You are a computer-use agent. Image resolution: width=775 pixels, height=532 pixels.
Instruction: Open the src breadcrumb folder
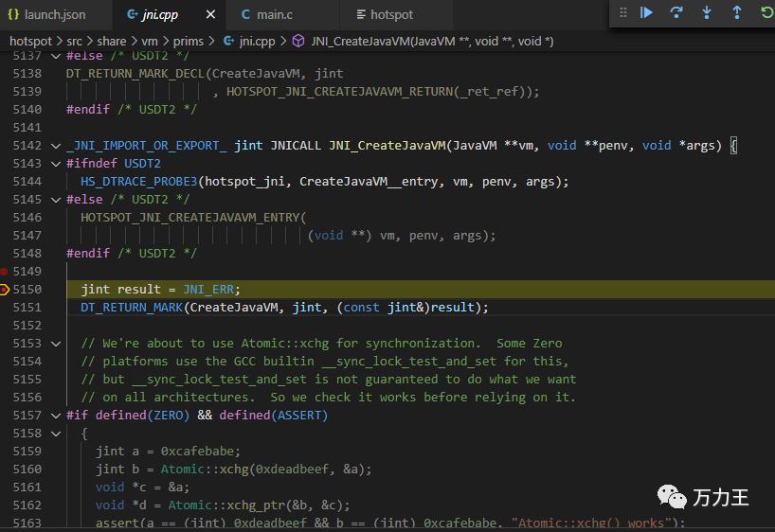click(75, 41)
